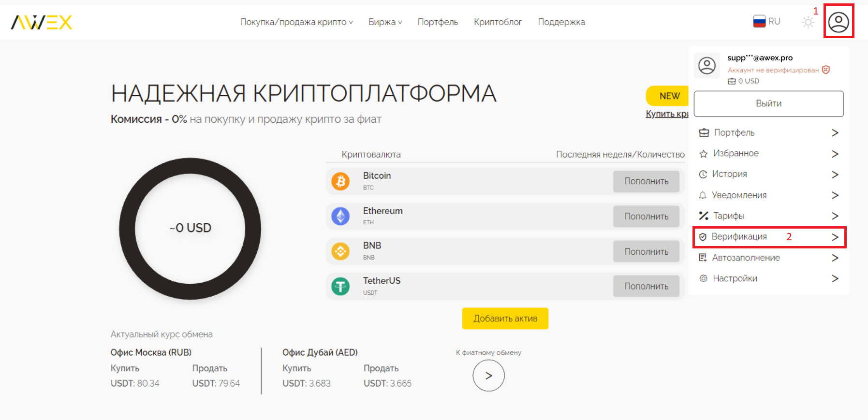Click Пополнить for Bitcoin

(646, 181)
